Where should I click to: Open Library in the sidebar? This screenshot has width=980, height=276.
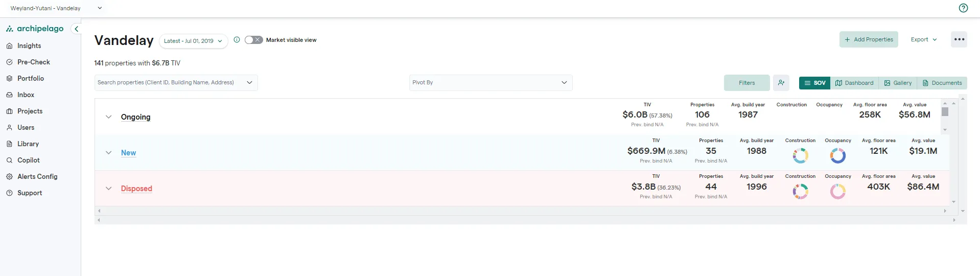[28, 144]
